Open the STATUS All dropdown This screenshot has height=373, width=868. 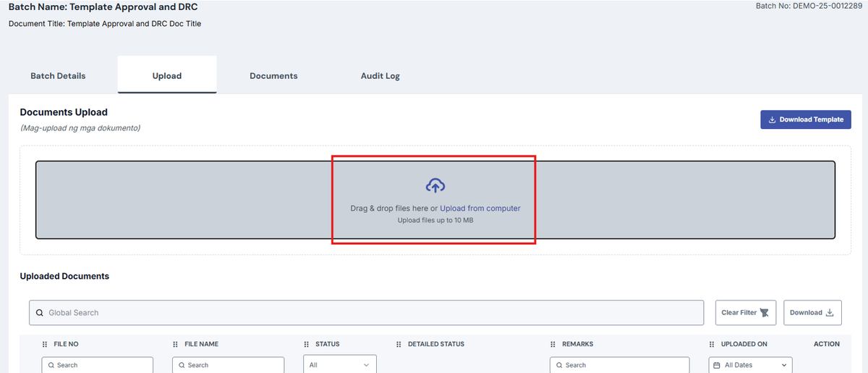click(x=340, y=365)
